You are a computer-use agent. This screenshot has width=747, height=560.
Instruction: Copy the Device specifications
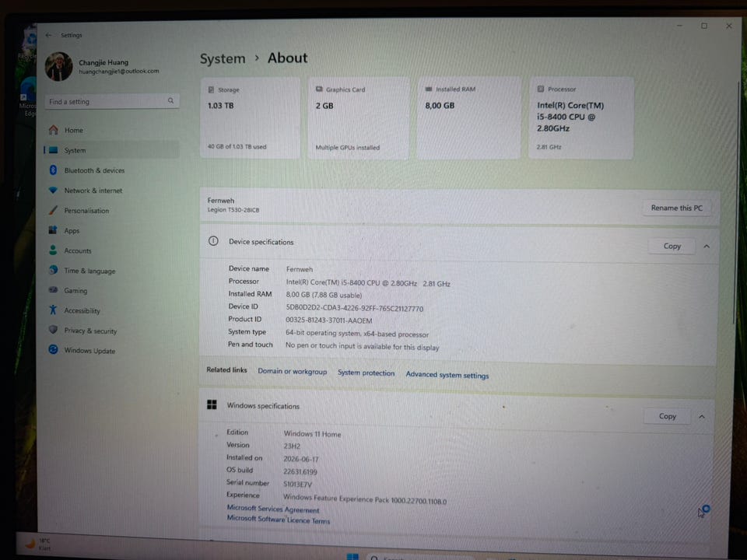672,247
